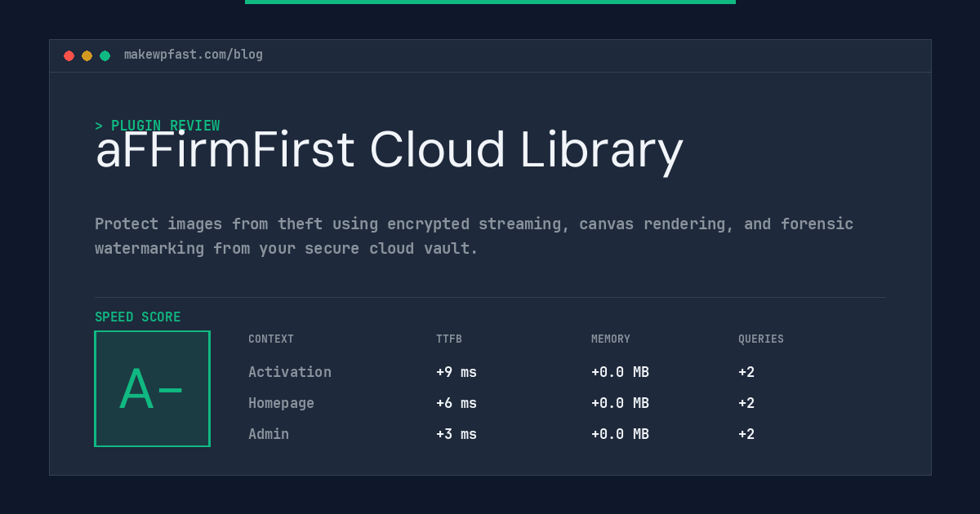Screen dimensions: 980x514
Task: Click the TTFB column header
Action: [x=449, y=339]
